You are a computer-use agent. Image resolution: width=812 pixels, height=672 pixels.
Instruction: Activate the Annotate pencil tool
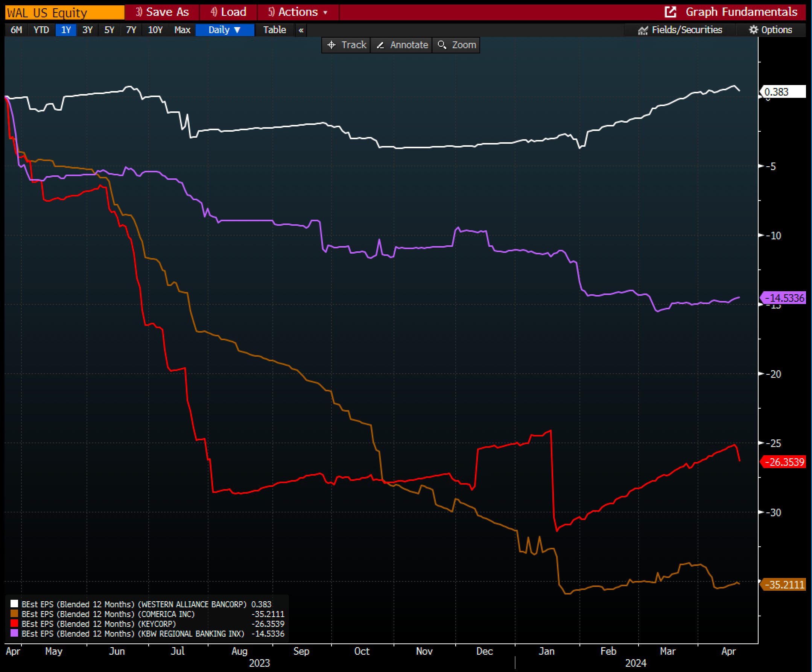[401, 45]
